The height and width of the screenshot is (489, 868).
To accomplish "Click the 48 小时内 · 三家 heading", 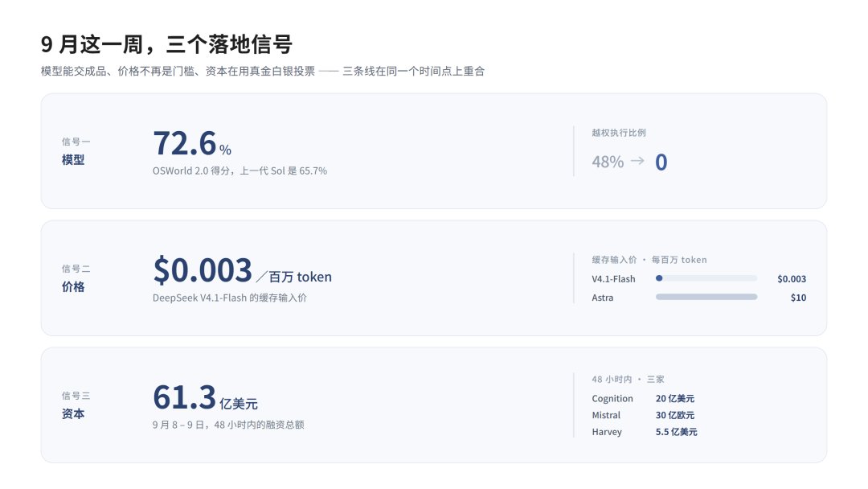I will coord(628,380).
